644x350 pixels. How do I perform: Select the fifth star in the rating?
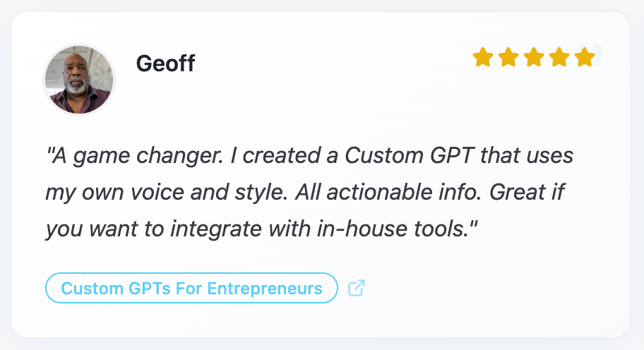584,57
